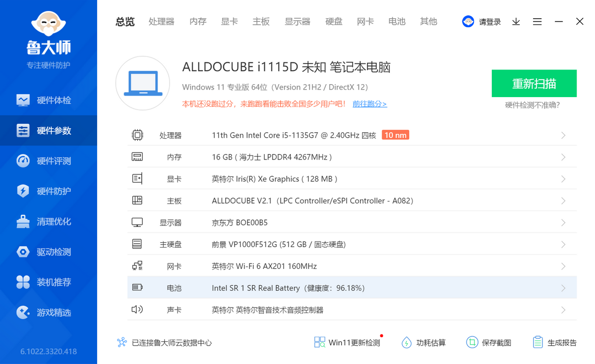Viewport: 595px width, 364px height.
Task: Click the download arrow icon in title bar
Action: pyautogui.click(x=516, y=22)
